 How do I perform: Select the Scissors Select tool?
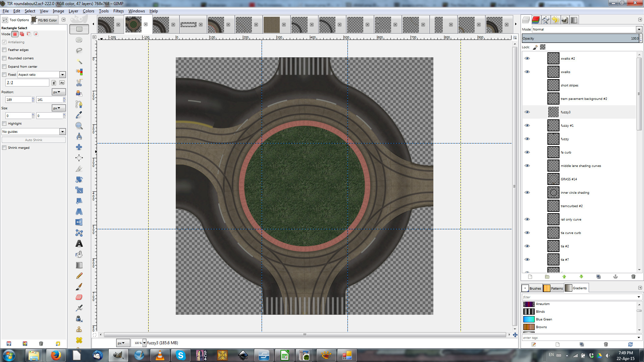click(79, 82)
